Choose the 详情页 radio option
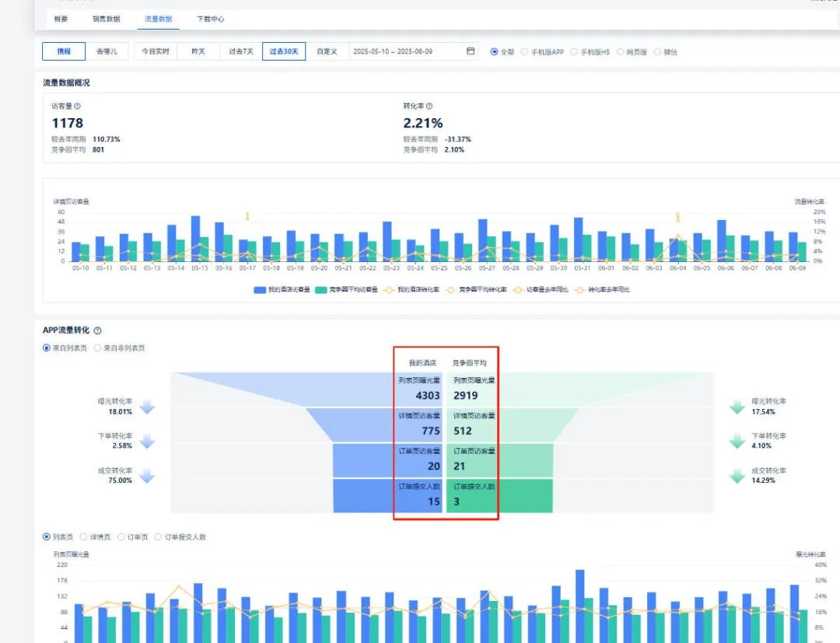Image resolution: width=840 pixels, height=643 pixels. (84, 537)
